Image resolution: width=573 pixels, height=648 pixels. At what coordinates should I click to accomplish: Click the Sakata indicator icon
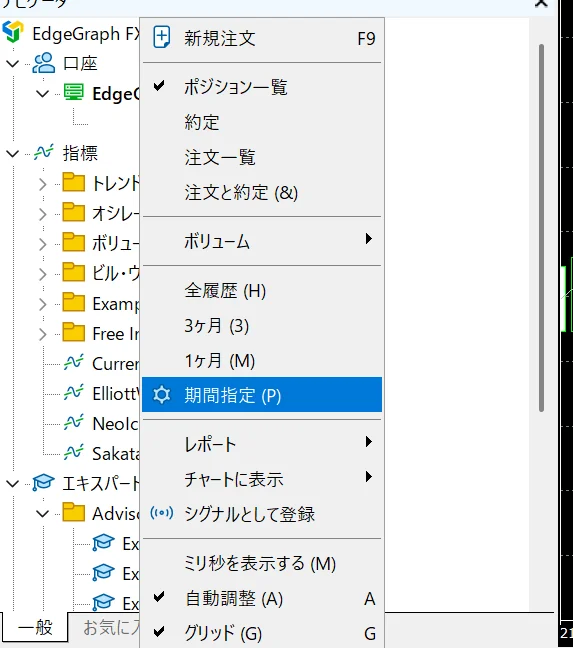coord(74,453)
